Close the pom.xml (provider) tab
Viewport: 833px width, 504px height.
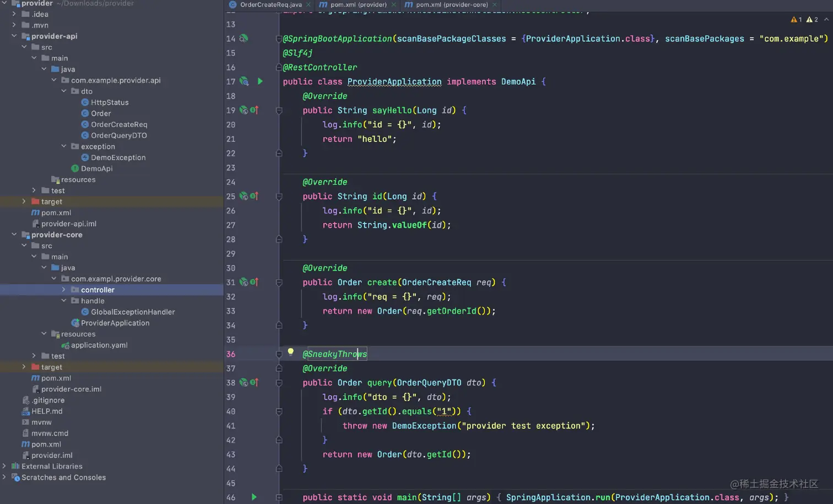[393, 4]
